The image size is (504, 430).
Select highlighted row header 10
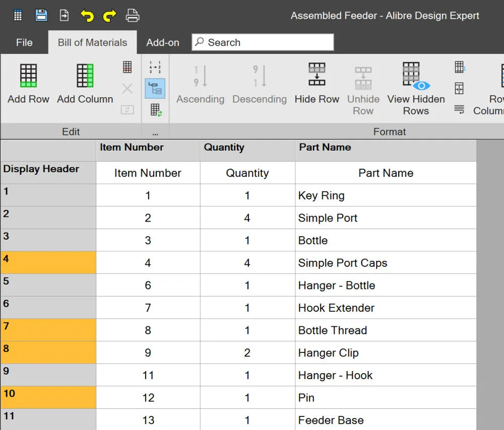pos(48,397)
